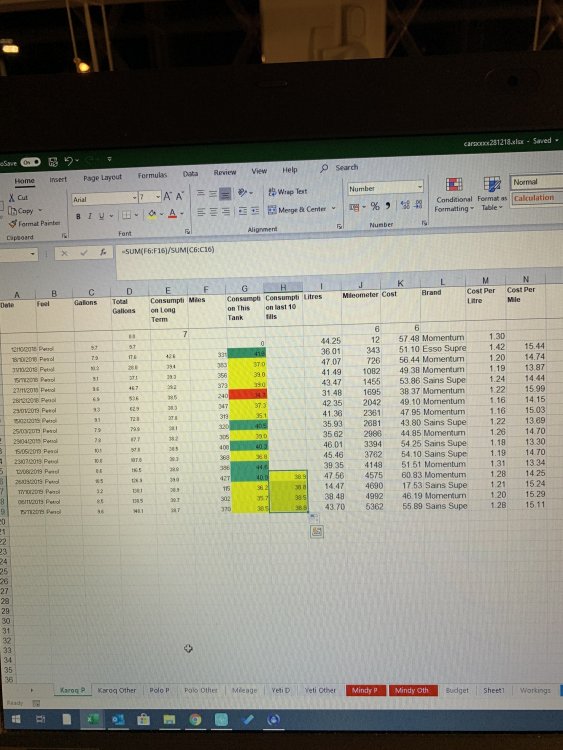Click Cut in the Clipboard group
The image size is (563, 750).
coord(19,198)
